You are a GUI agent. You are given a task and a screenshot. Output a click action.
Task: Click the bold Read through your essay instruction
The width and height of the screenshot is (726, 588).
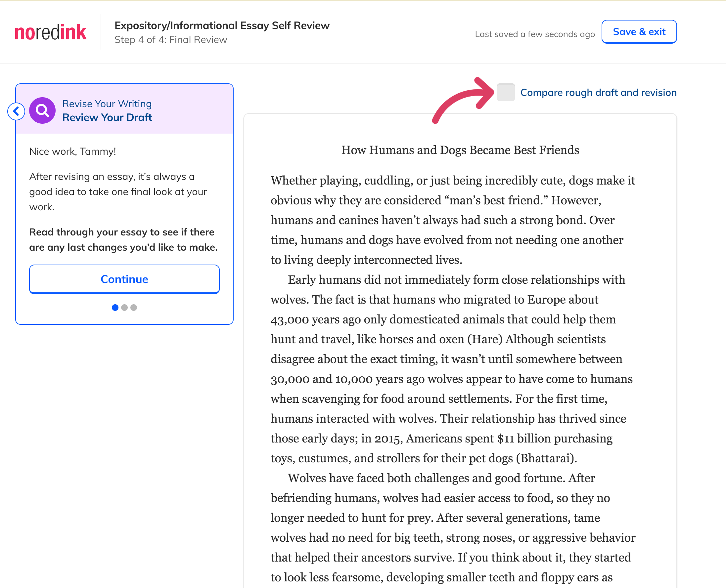coord(123,240)
